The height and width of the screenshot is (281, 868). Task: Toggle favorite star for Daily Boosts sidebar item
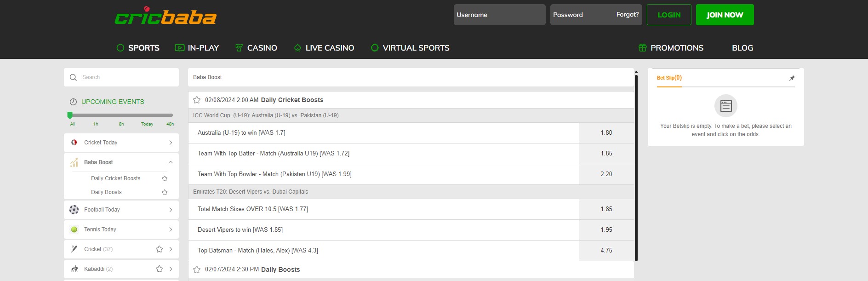pyautogui.click(x=165, y=192)
